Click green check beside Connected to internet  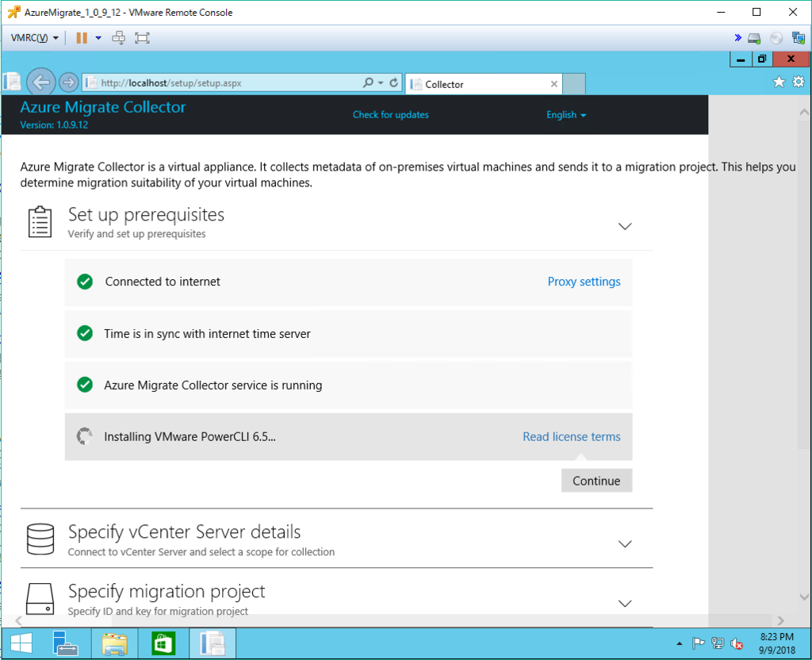pyautogui.click(x=85, y=282)
